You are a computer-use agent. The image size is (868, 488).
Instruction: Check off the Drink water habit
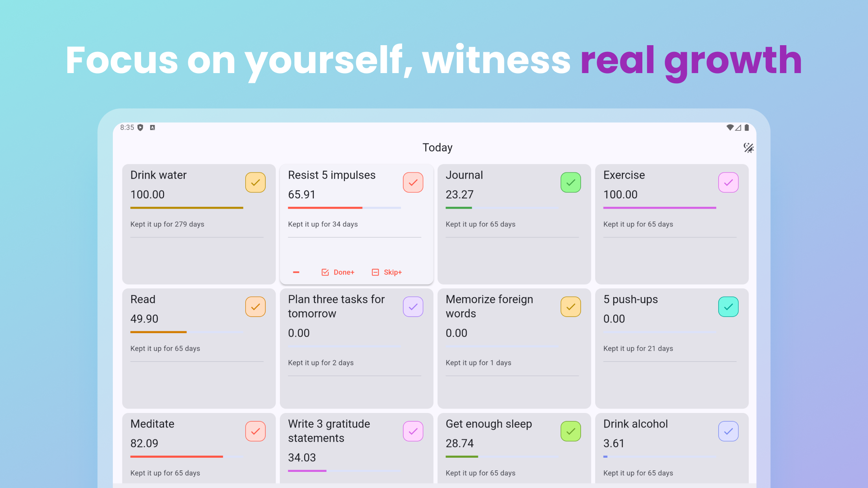pyautogui.click(x=256, y=182)
